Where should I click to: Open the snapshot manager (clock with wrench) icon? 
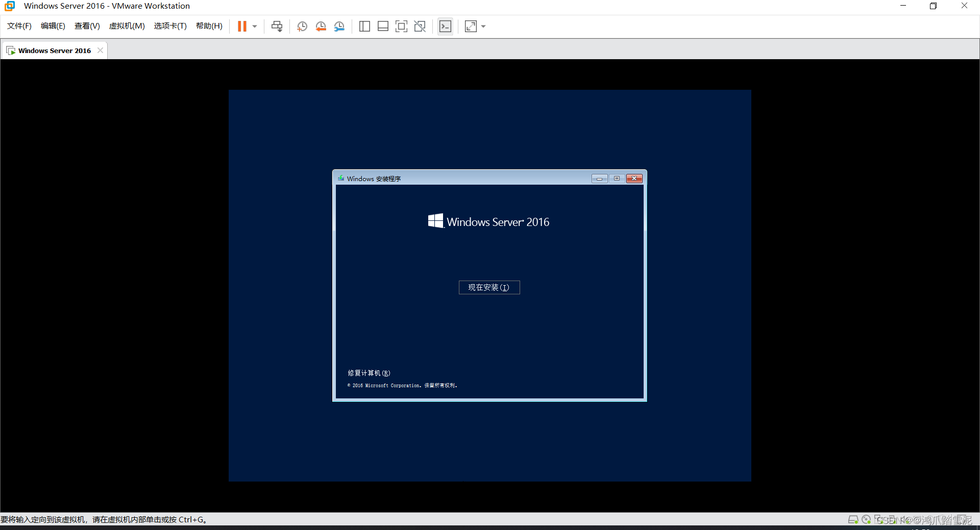coord(339,26)
